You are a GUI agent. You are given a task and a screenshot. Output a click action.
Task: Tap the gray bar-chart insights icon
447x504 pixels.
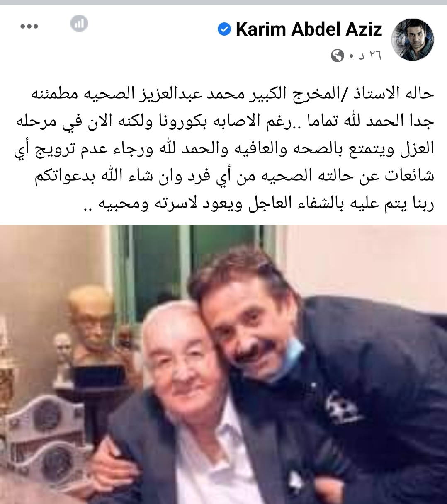[x=79, y=24]
